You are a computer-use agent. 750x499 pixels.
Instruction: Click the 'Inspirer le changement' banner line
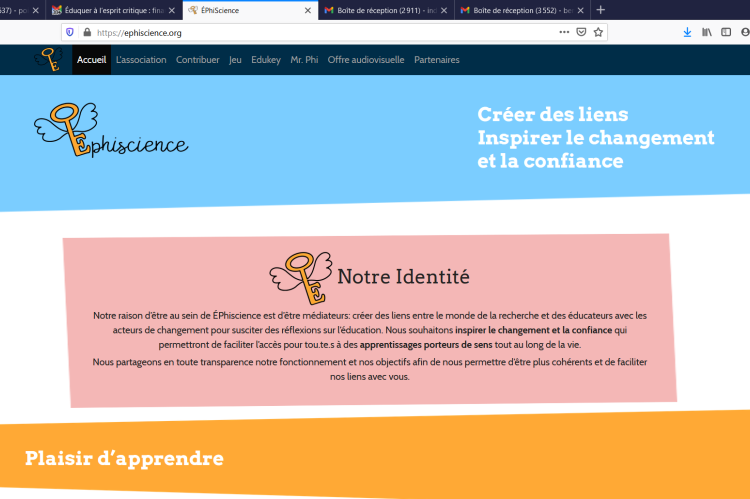(x=596, y=138)
